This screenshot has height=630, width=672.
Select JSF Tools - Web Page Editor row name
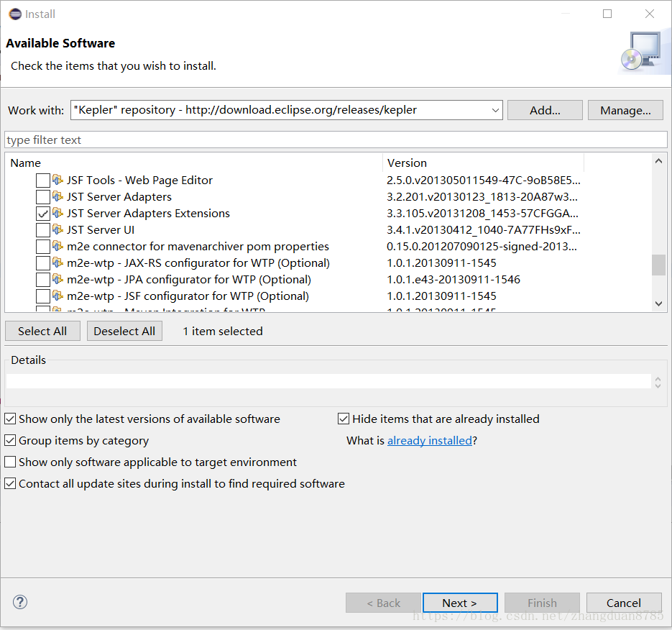tap(139, 180)
